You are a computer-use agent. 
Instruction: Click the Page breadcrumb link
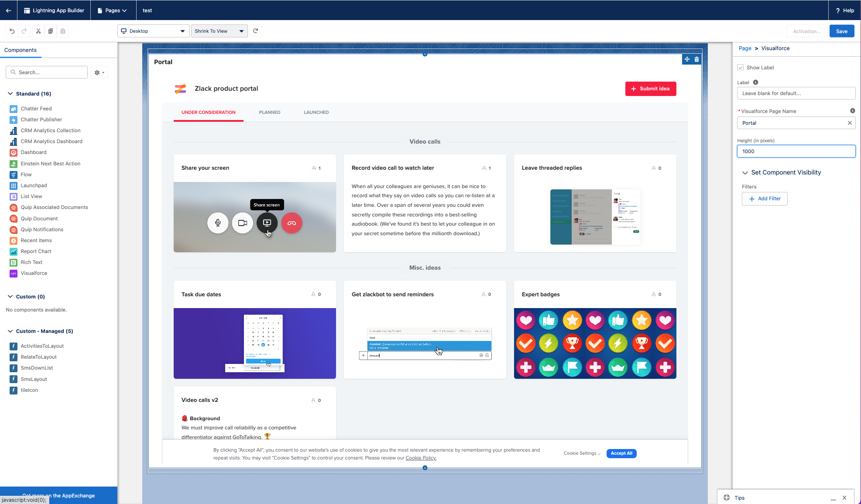[745, 48]
